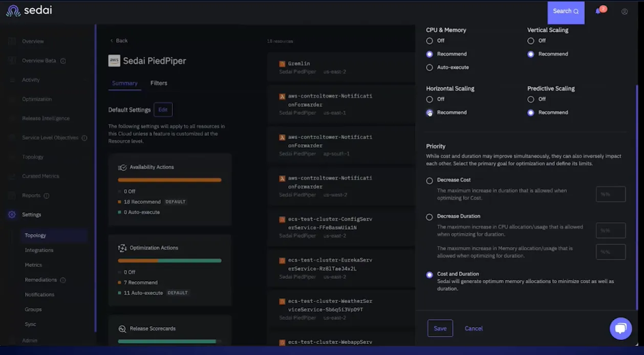Select Recommend under CPU & Memory
Screen dimensions: 644x355
click(430, 54)
